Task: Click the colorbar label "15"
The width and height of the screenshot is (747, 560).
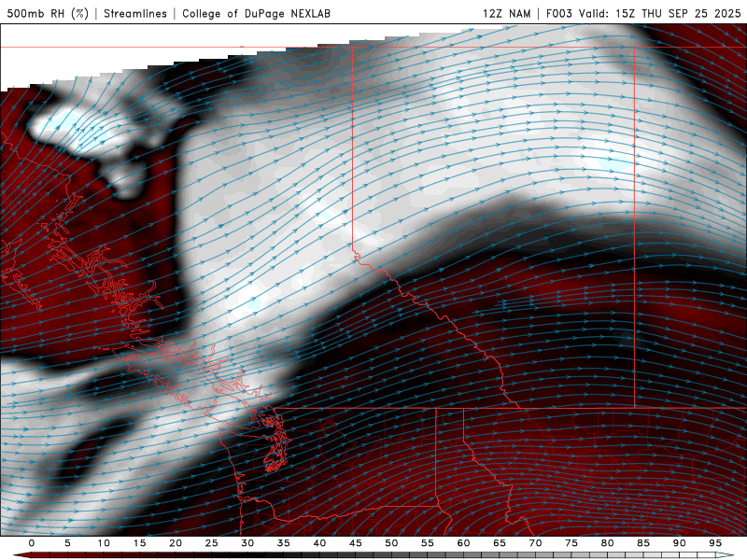Action: (139, 543)
